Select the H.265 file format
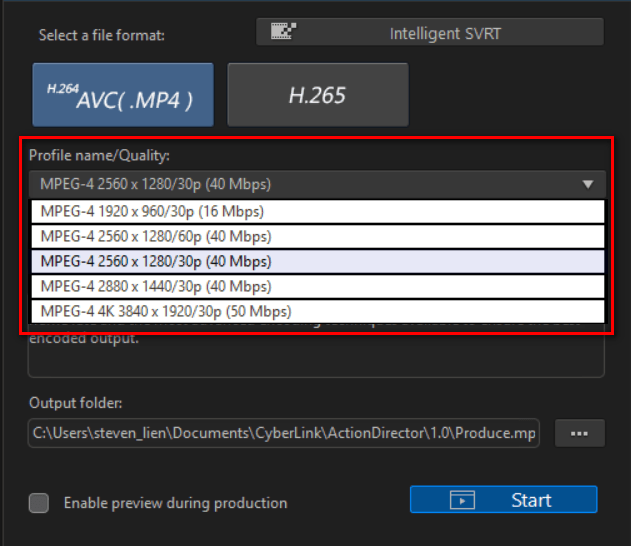Image resolution: width=631 pixels, height=546 pixels. [318, 95]
